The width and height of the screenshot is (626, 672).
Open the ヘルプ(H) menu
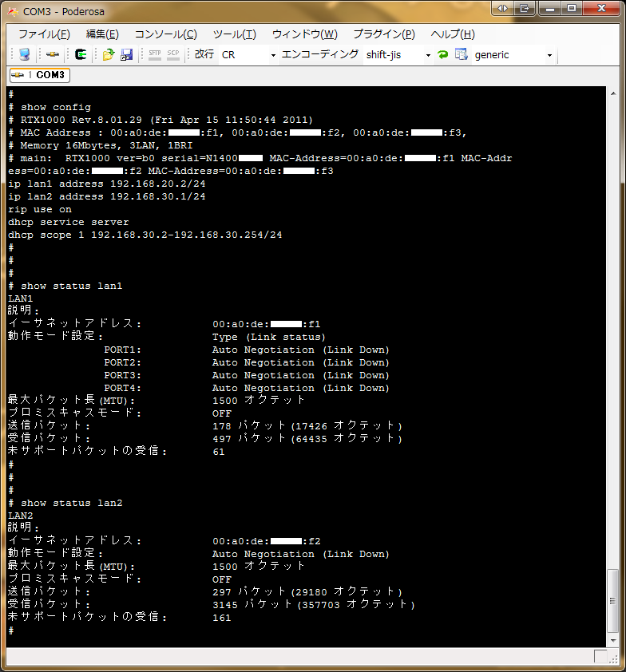click(452, 34)
